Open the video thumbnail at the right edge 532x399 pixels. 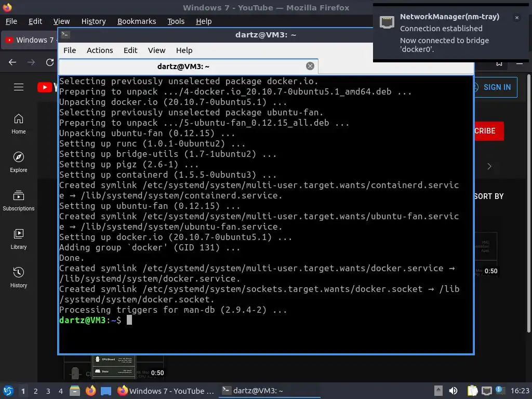pos(486,255)
